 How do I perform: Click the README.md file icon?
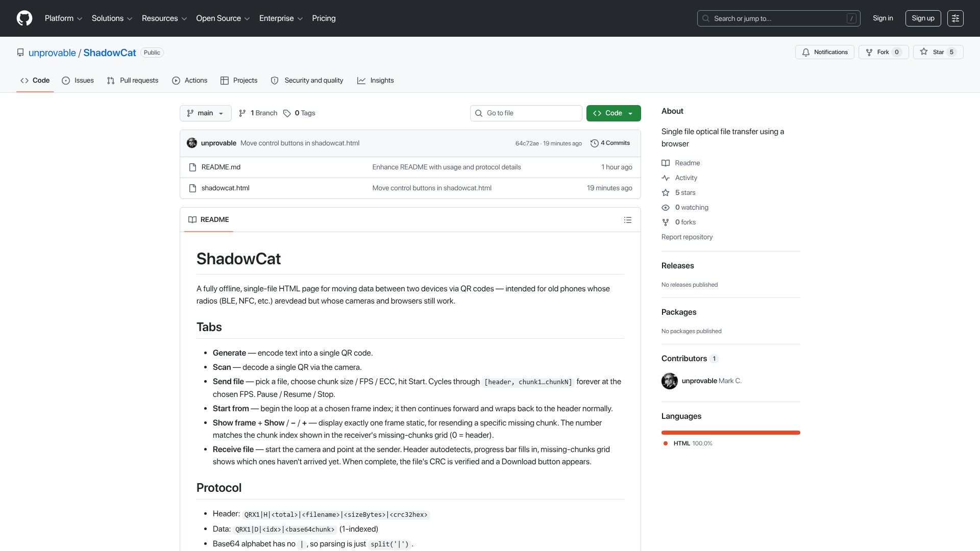[x=192, y=167]
